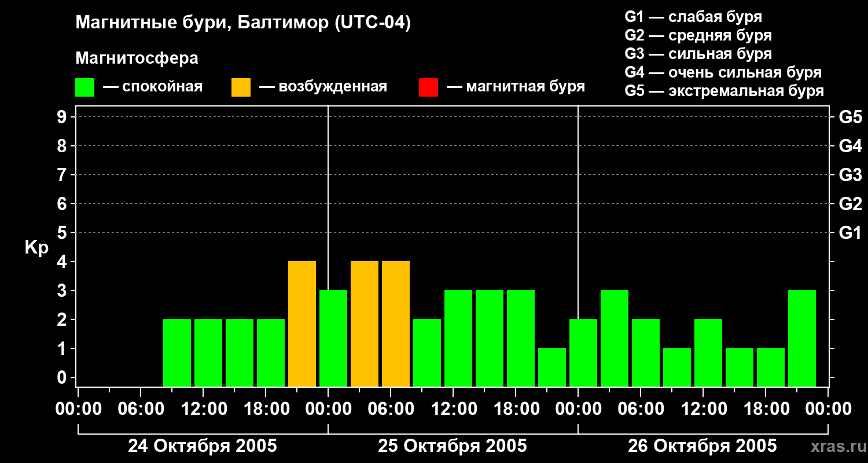Click the G3 label on the right axis
Screen dimensions: 868x463
[850, 175]
